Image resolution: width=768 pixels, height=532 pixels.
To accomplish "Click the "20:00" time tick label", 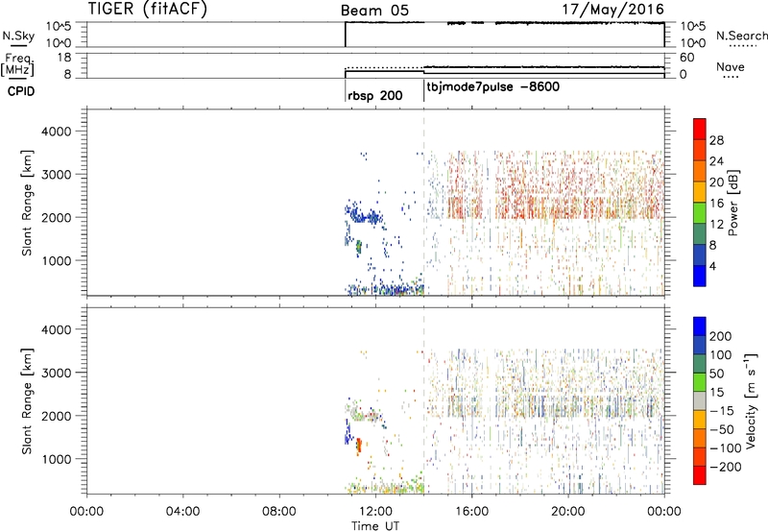I will [567, 512].
